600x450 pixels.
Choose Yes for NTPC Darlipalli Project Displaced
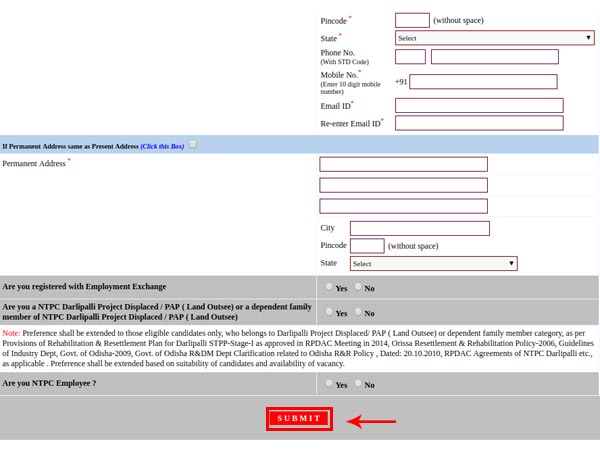point(329,312)
